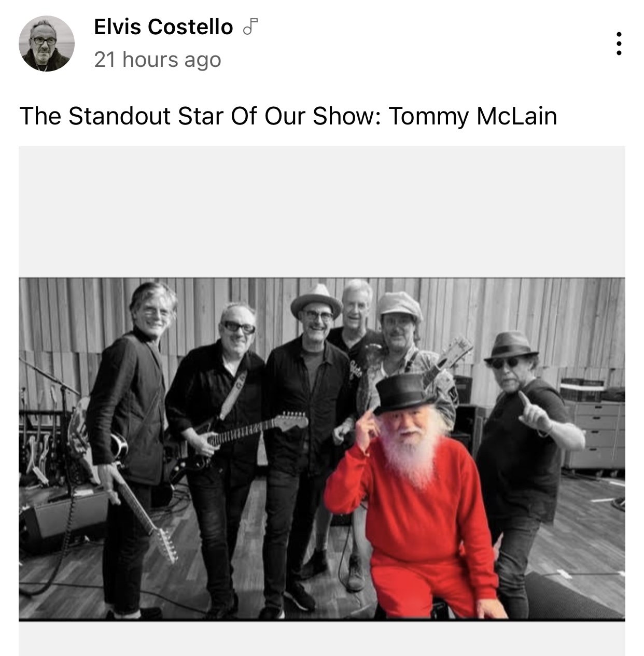Viewport: 644px width, 656px height.
Task: Click the music note artist badge
Action: coord(250,27)
